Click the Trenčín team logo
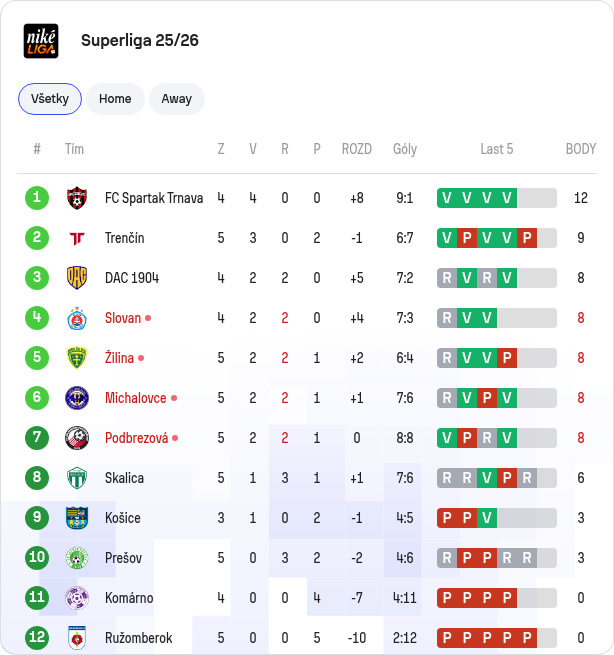Viewport: 614px width, 655px height. point(77,238)
